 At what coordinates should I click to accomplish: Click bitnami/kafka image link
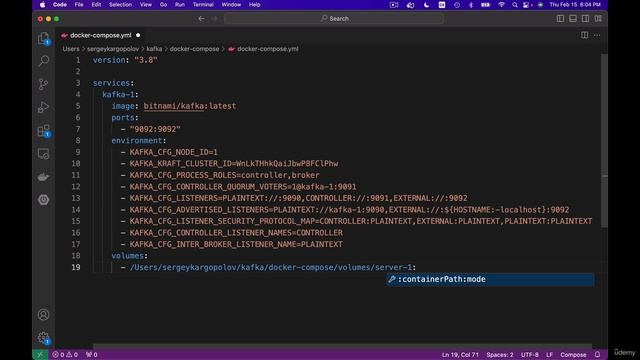(174, 106)
